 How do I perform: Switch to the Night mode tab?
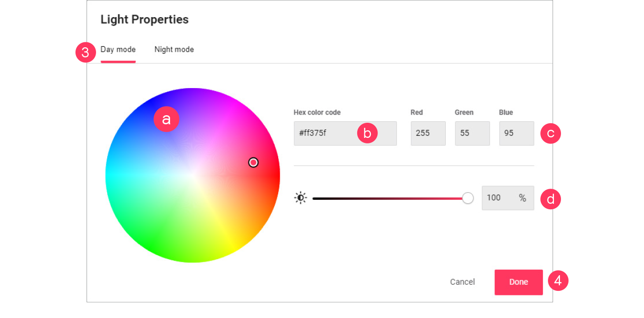click(174, 49)
